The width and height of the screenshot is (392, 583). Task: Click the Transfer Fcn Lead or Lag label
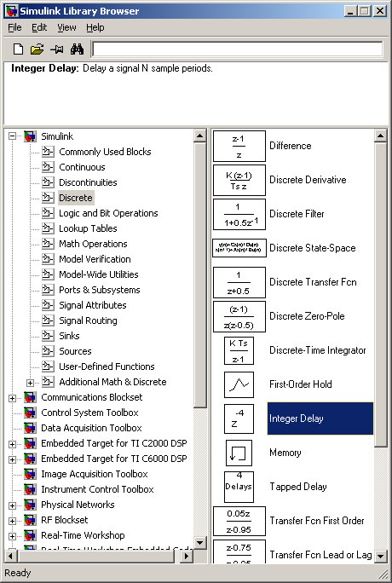(x=320, y=555)
